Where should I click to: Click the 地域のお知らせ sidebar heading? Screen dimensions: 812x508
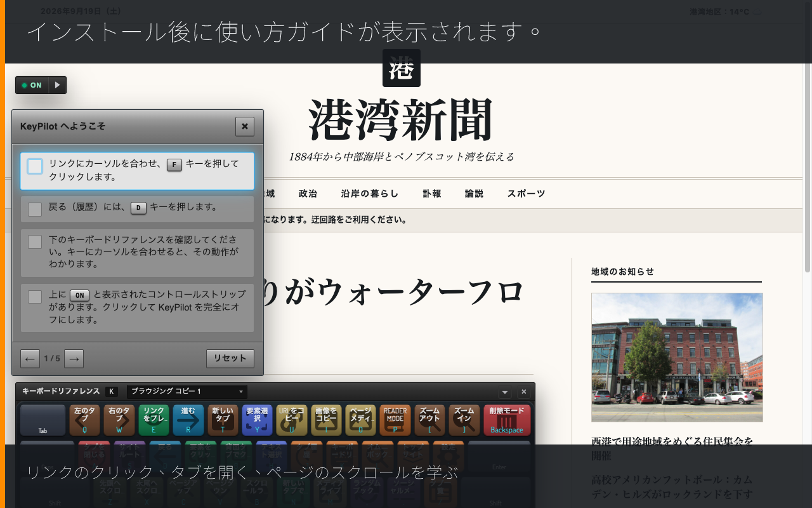(622, 271)
